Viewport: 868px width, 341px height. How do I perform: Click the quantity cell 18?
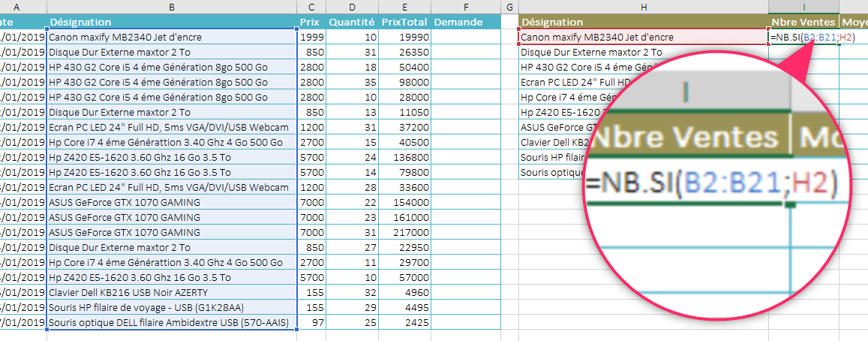[x=352, y=67]
